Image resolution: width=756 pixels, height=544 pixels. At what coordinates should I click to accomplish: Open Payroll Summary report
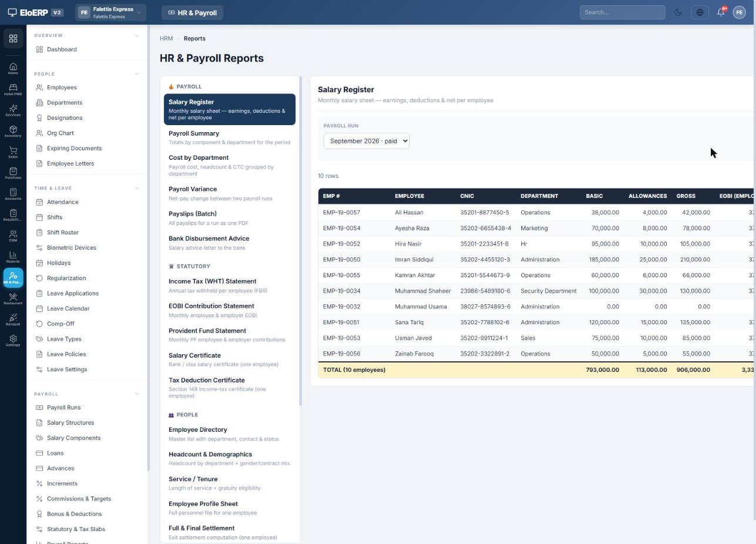pyautogui.click(x=229, y=137)
